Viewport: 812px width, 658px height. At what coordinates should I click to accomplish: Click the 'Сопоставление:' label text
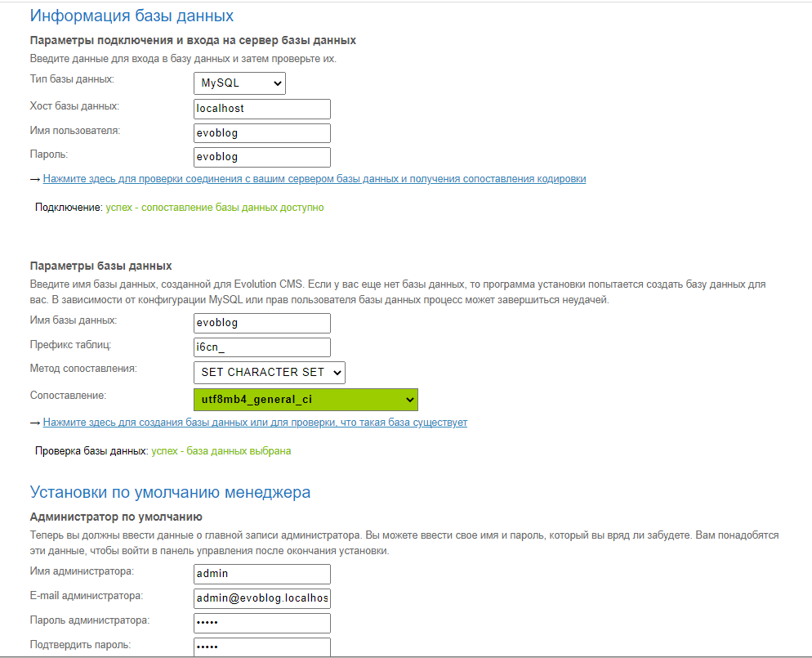coord(68,396)
